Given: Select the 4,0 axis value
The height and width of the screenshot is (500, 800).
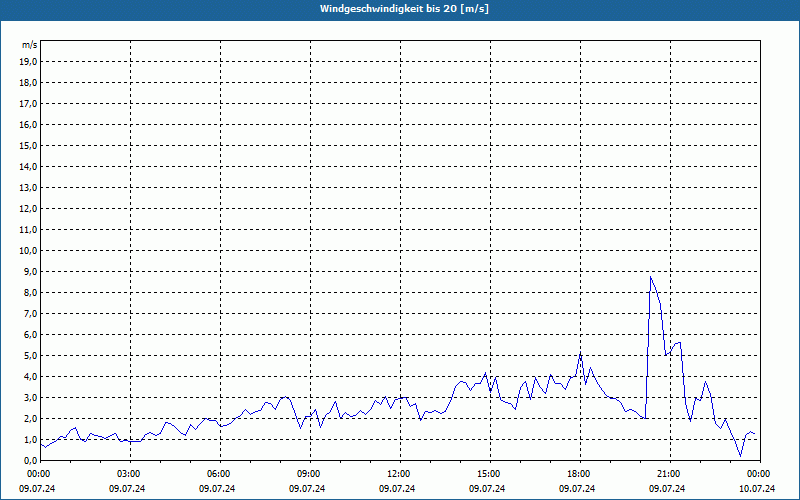Looking at the screenshot, I should point(30,376).
